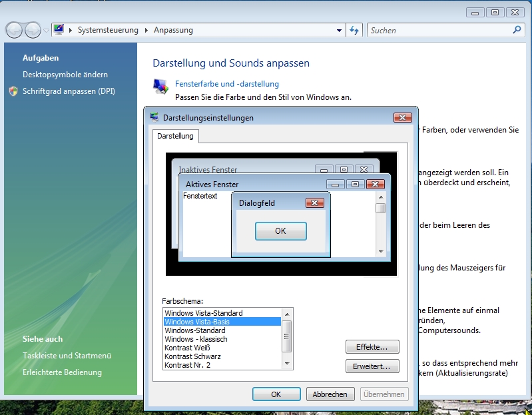Expand the arrow before Systemsteuerung breadcrumb
The width and height of the screenshot is (532, 415).
pos(70,30)
